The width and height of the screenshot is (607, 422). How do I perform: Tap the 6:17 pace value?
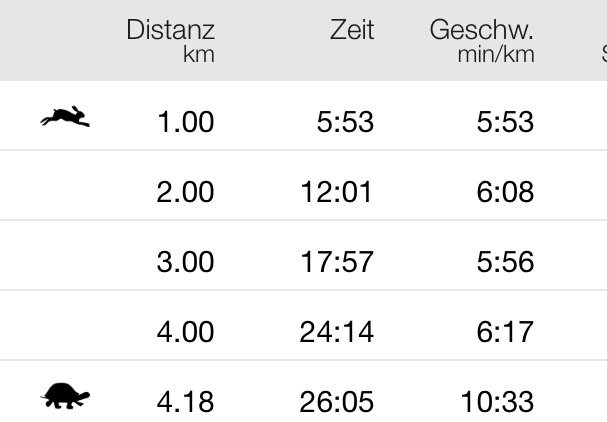coord(505,332)
